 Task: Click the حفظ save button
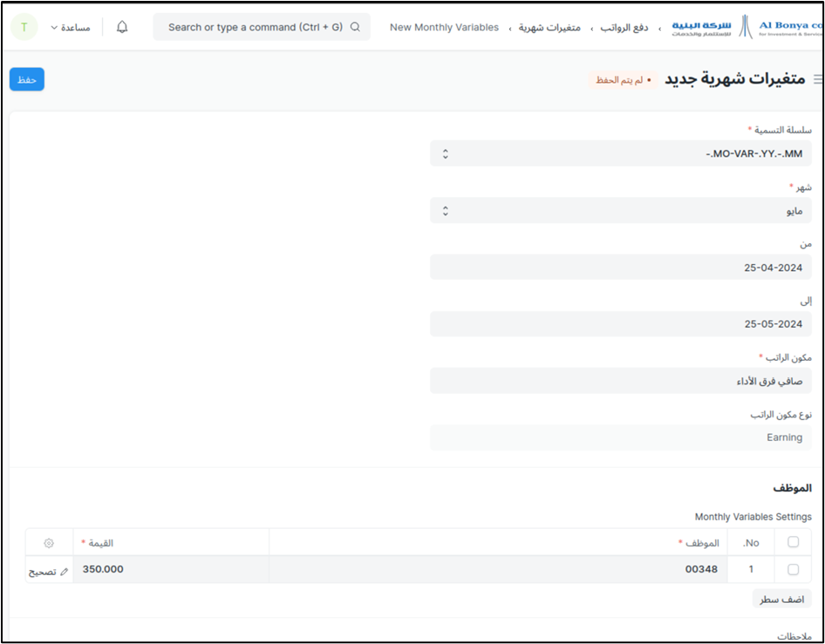27,79
